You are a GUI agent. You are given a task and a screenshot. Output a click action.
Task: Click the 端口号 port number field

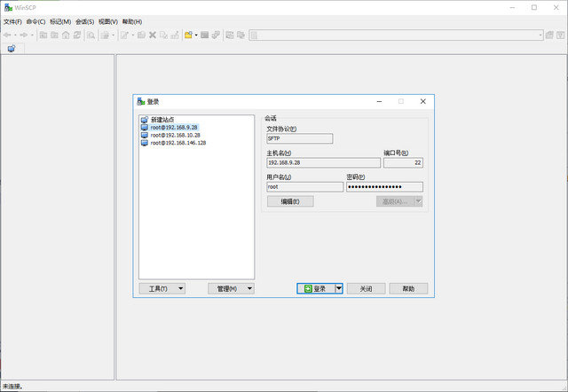pos(403,163)
